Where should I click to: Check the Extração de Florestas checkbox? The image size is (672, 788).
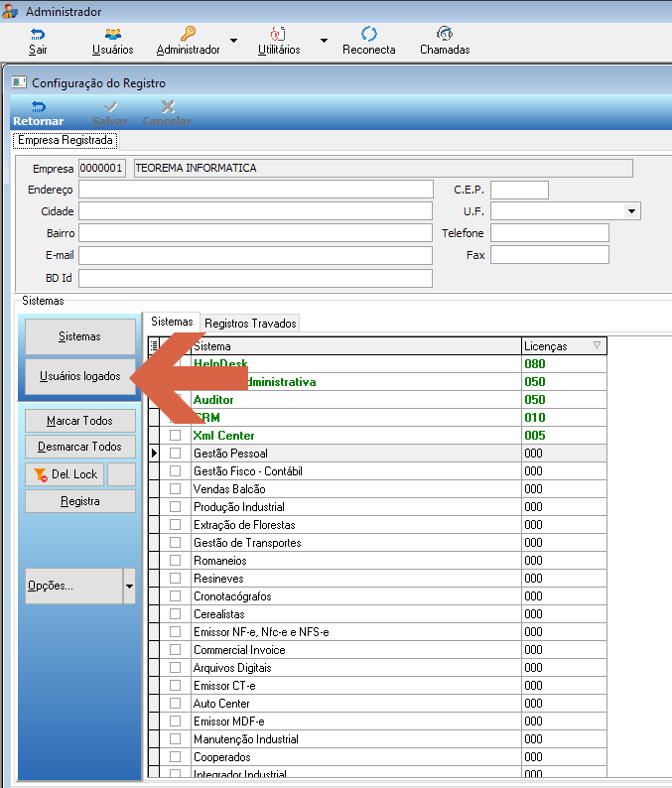[x=175, y=525]
